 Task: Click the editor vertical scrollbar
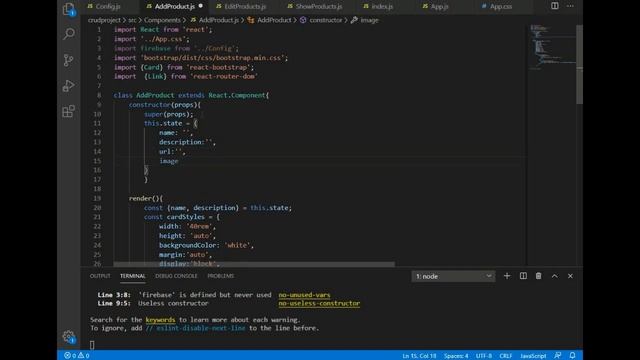pyautogui.click(x=579, y=64)
